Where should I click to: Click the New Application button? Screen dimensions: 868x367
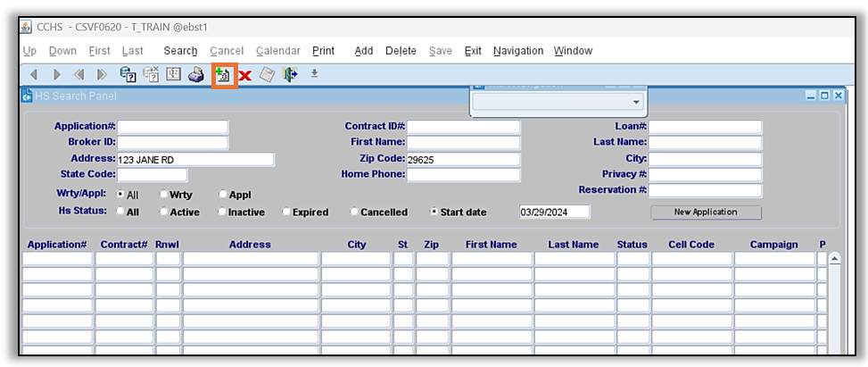coord(705,213)
